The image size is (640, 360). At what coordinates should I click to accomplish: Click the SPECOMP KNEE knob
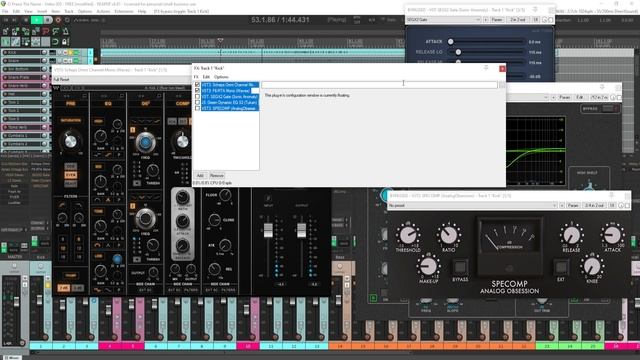click(x=592, y=267)
